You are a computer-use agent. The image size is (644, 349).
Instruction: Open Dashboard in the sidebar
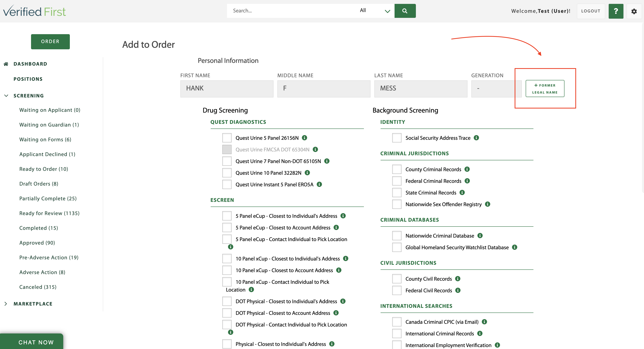[x=30, y=64]
